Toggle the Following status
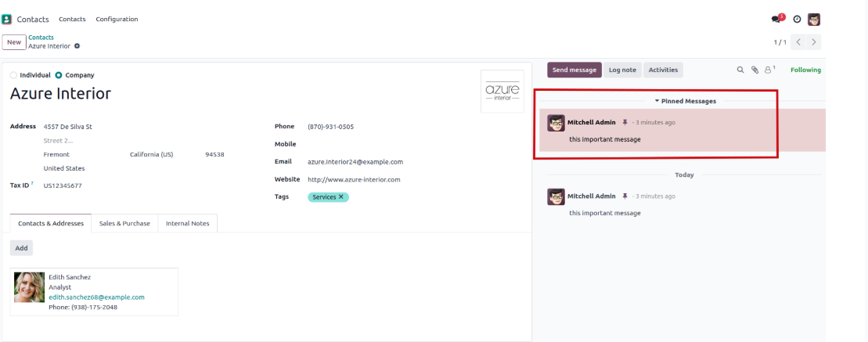868x342 pixels. click(805, 70)
